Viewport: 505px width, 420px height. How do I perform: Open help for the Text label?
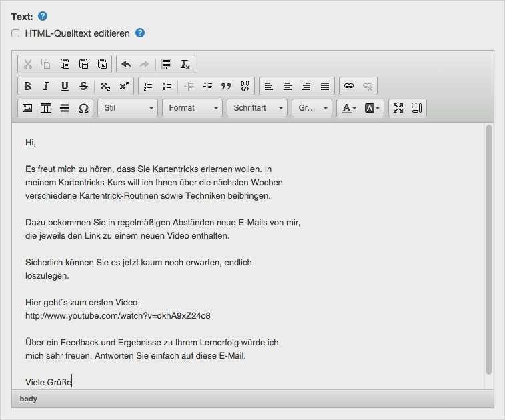(43, 16)
